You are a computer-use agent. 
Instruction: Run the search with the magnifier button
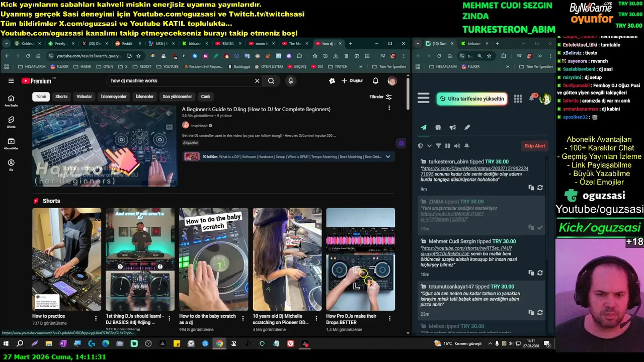[x=271, y=81]
